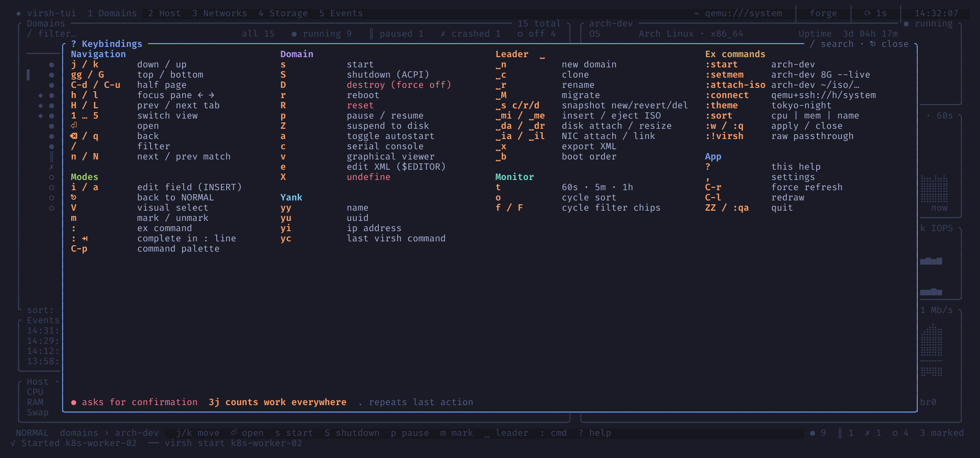The height and width of the screenshot is (458, 980).
Task: Filter domains by crashed 1 chip
Action: (x=471, y=34)
